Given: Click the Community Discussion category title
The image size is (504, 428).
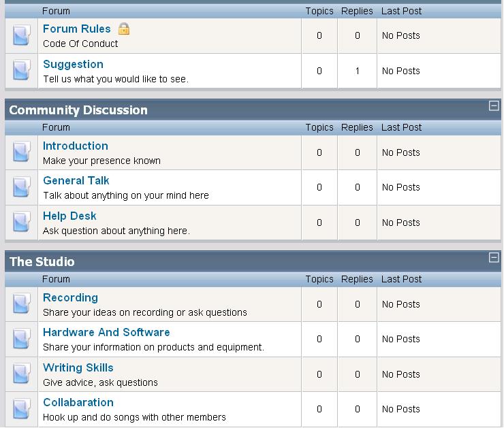Looking at the screenshot, I should (78, 110).
